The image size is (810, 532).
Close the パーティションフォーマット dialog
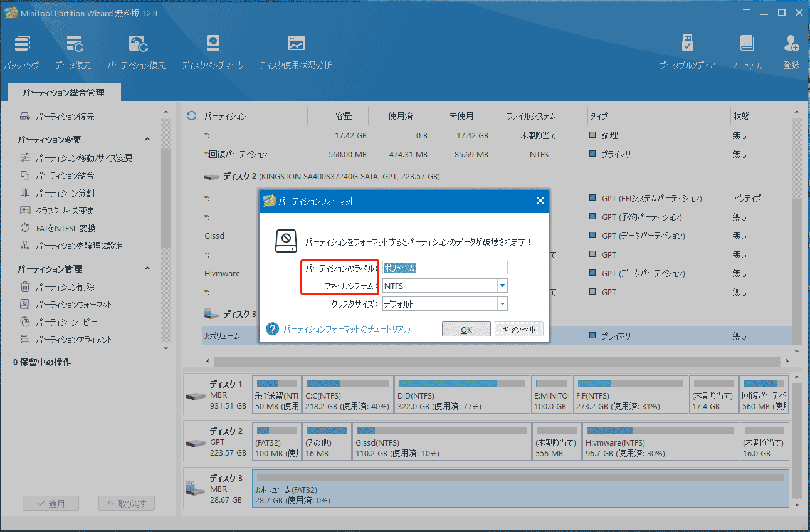click(540, 201)
